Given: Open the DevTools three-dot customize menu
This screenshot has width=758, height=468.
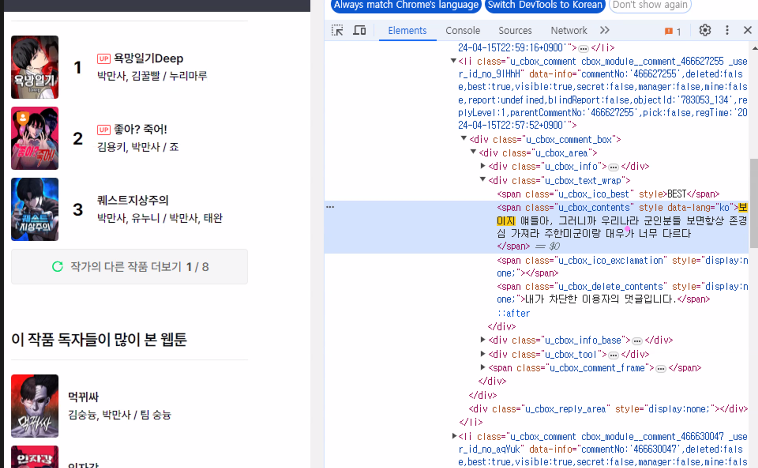Looking at the screenshot, I should click(x=727, y=30).
